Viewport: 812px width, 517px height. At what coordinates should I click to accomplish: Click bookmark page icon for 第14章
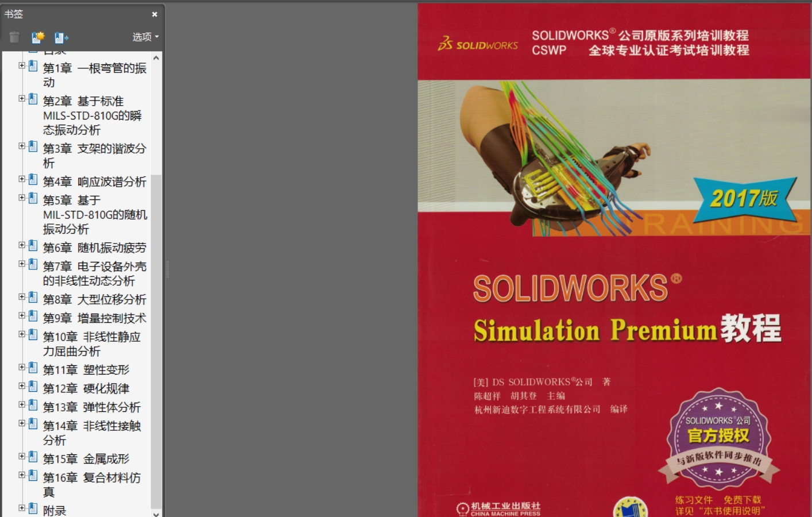pos(33,424)
